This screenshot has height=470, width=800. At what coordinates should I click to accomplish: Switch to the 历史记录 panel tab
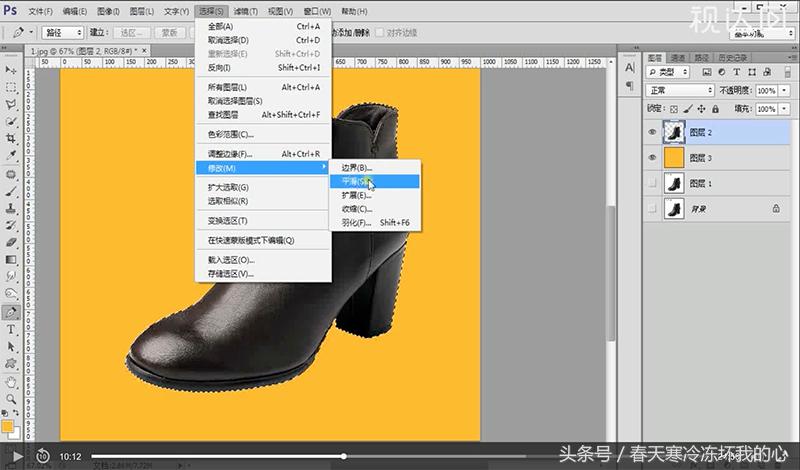click(x=732, y=58)
